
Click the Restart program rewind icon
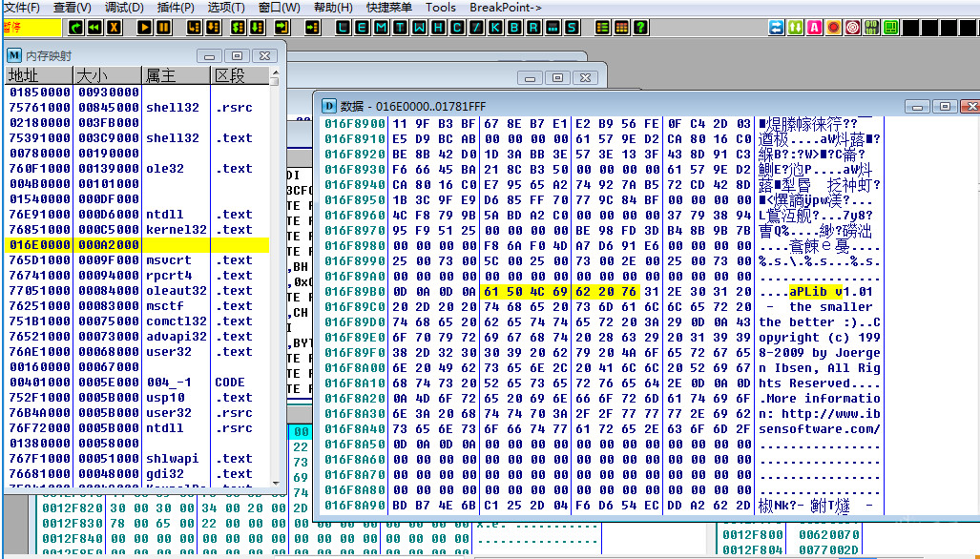pyautogui.click(x=95, y=28)
